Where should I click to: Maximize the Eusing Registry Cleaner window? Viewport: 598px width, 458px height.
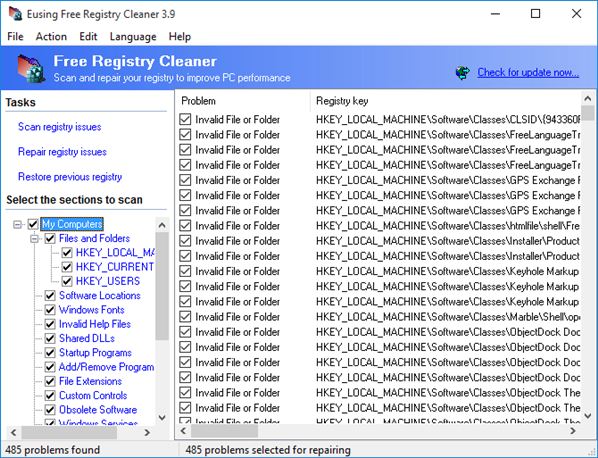pyautogui.click(x=535, y=14)
